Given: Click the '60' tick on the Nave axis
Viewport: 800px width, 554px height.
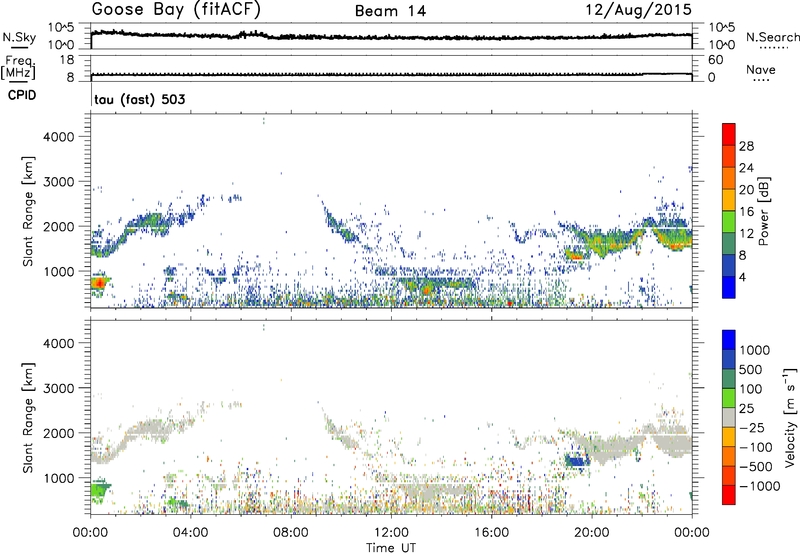Looking at the screenshot, I should pyautogui.click(x=715, y=60).
